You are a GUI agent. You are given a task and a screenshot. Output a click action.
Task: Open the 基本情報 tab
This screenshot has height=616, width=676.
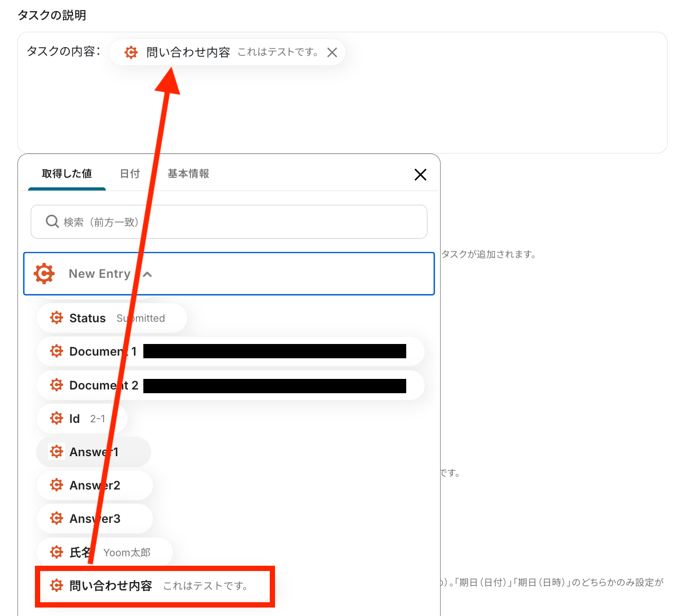pos(188,174)
